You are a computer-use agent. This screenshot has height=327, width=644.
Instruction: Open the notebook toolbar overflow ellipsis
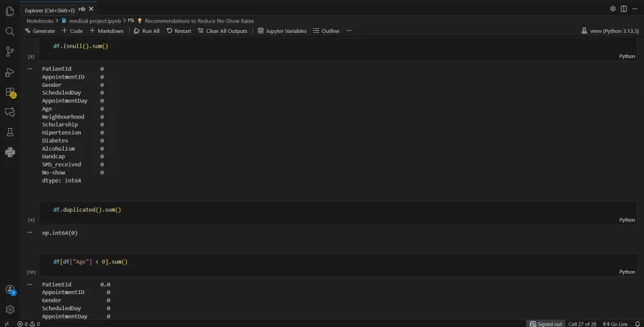click(x=348, y=31)
